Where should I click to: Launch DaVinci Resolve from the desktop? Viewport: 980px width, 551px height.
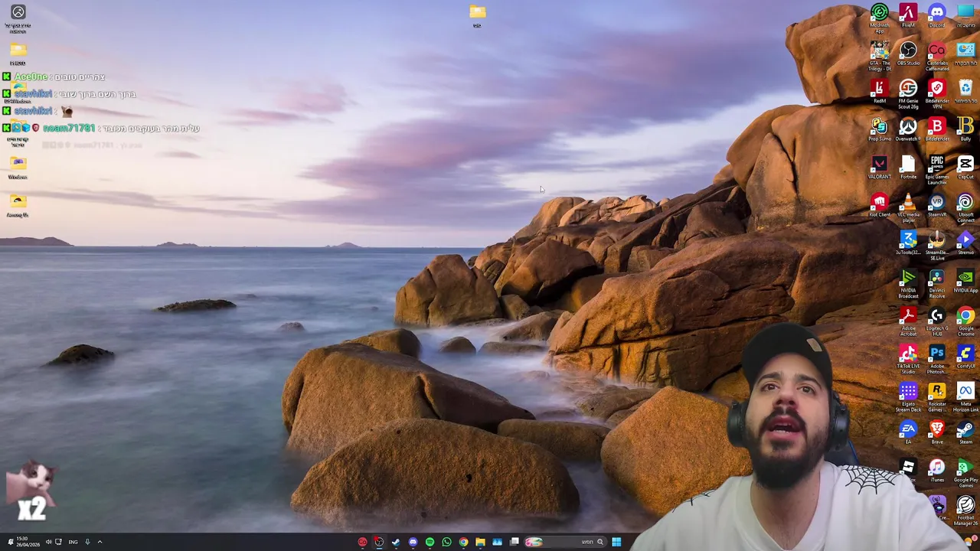937,284
